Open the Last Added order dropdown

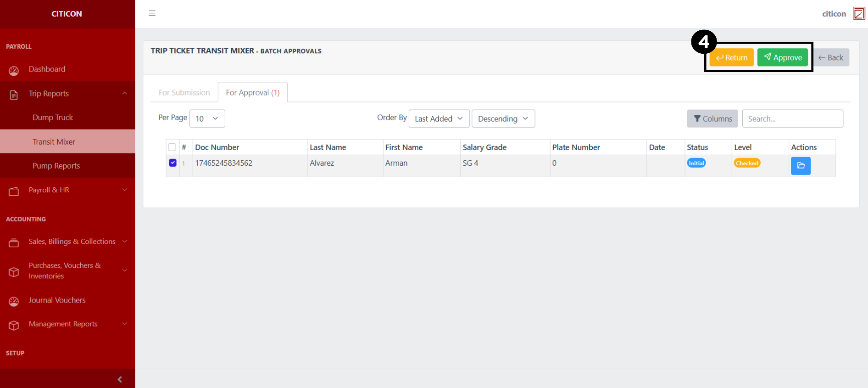pos(439,118)
